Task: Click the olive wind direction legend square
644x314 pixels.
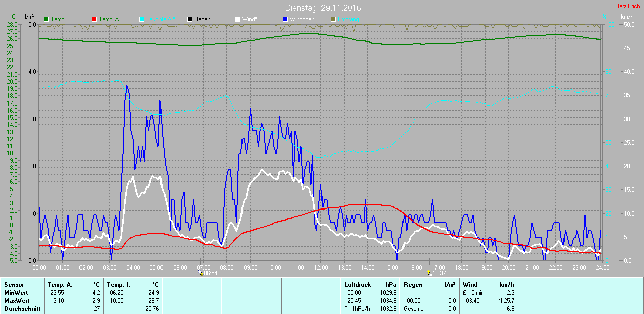Action: (x=333, y=19)
